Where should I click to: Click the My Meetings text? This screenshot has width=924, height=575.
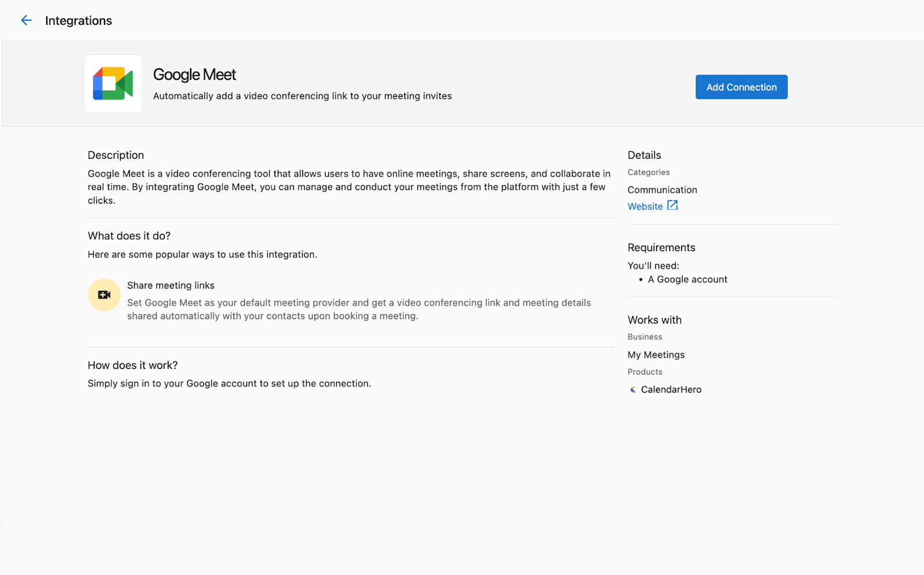[x=656, y=355]
